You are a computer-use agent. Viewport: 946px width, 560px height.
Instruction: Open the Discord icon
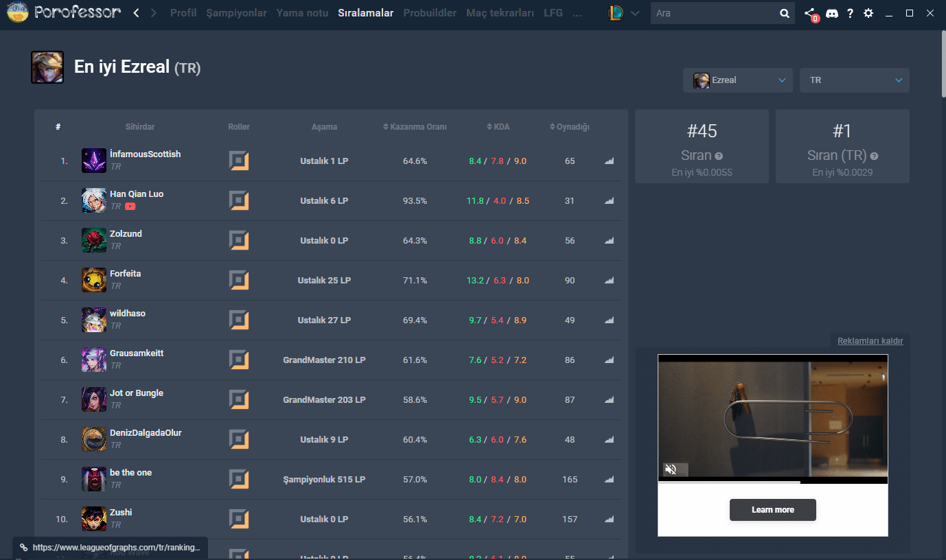tap(832, 13)
